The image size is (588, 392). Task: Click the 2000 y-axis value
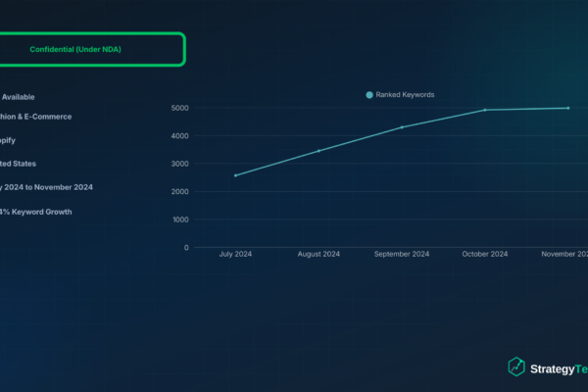(x=180, y=192)
